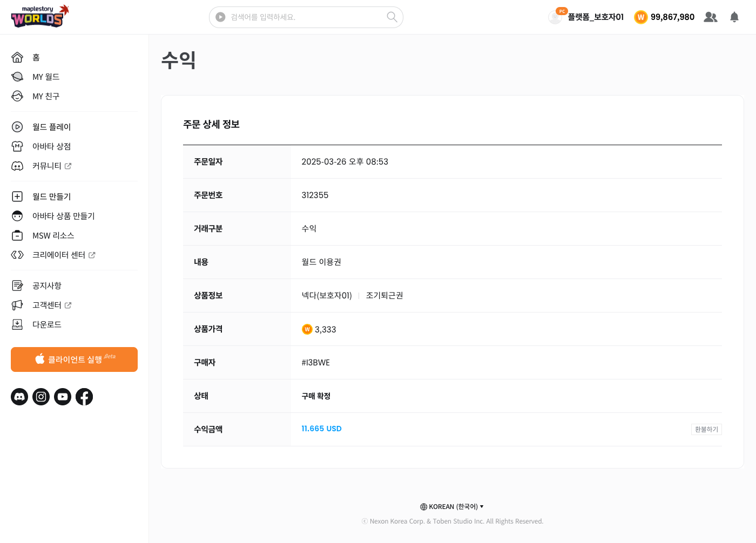Go to 홈 in sidebar
The image size is (756, 543).
click(36, 57)
